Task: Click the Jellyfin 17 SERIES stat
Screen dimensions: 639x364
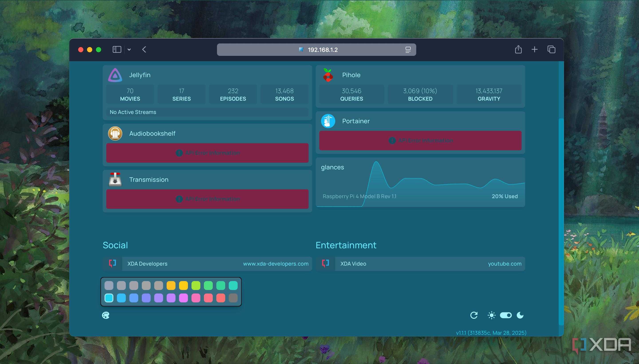Action: click(182, 94)
